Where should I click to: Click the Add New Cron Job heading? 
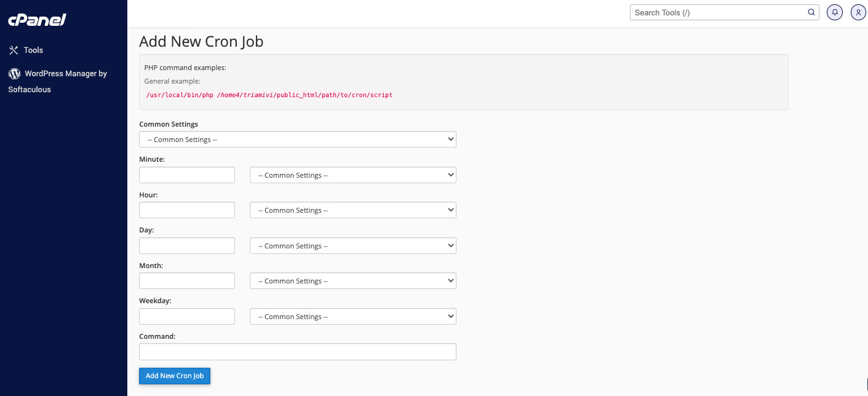201,41
